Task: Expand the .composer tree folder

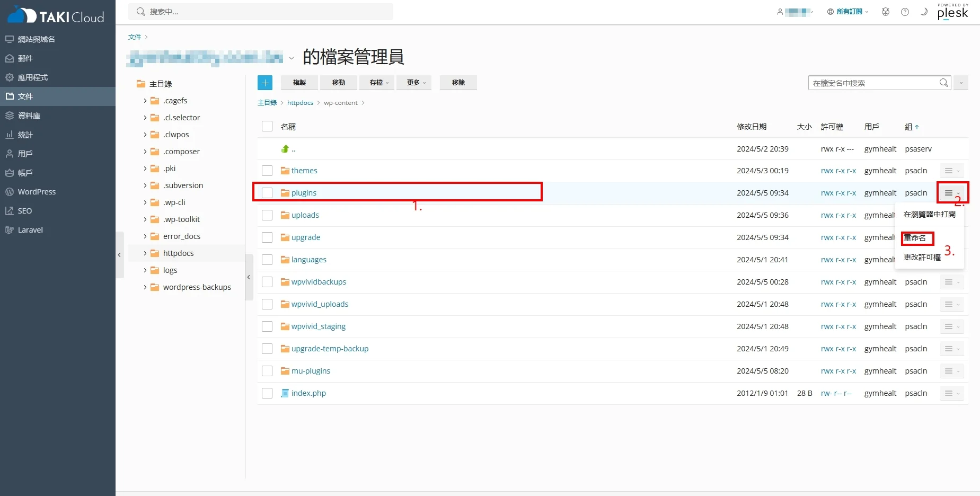Action: pyautogui.click(x=145, y=152)
